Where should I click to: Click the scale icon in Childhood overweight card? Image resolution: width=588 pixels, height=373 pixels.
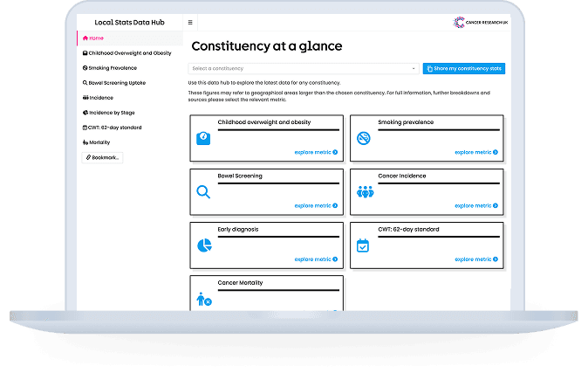pyautogui.click(x=203, y=138)
